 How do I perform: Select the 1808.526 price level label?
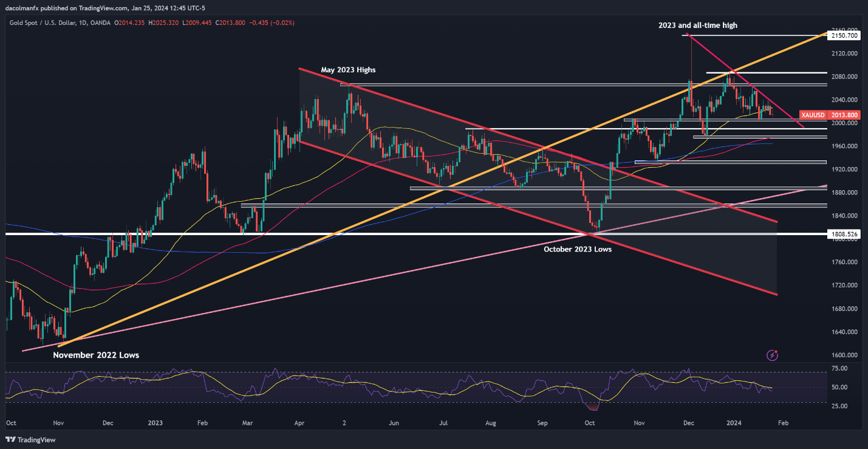coord(845,234)
